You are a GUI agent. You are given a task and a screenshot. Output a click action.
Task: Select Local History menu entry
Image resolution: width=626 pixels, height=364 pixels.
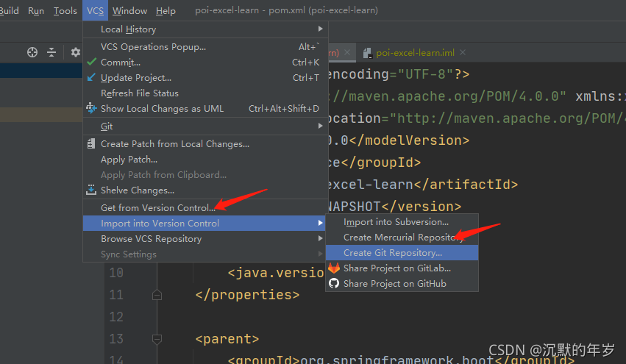(x=206, y=29)
